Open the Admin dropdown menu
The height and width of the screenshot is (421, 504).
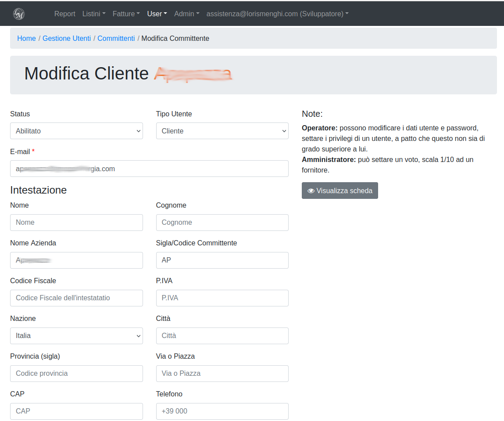186,14
